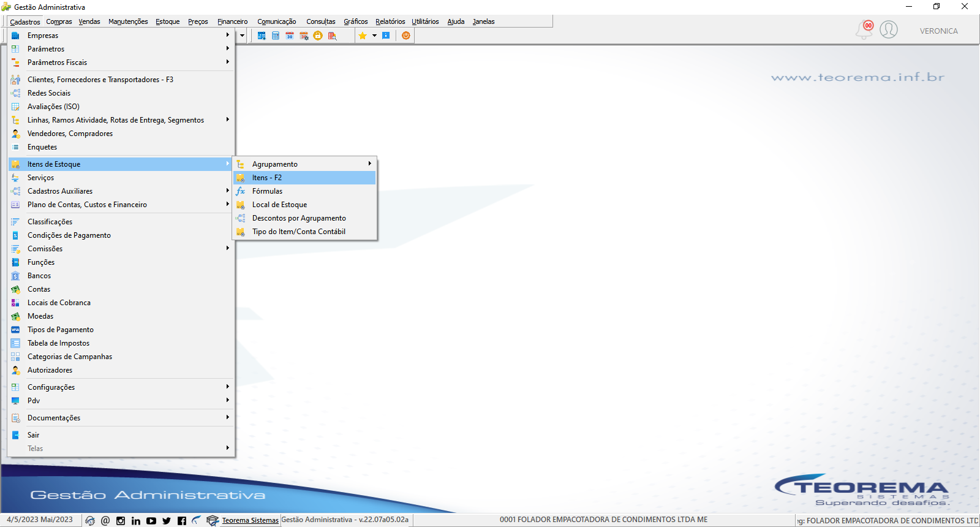This screenshot has height=527, width=980.
Task: Open the Janelas menu
Action: tap(483, 21)
